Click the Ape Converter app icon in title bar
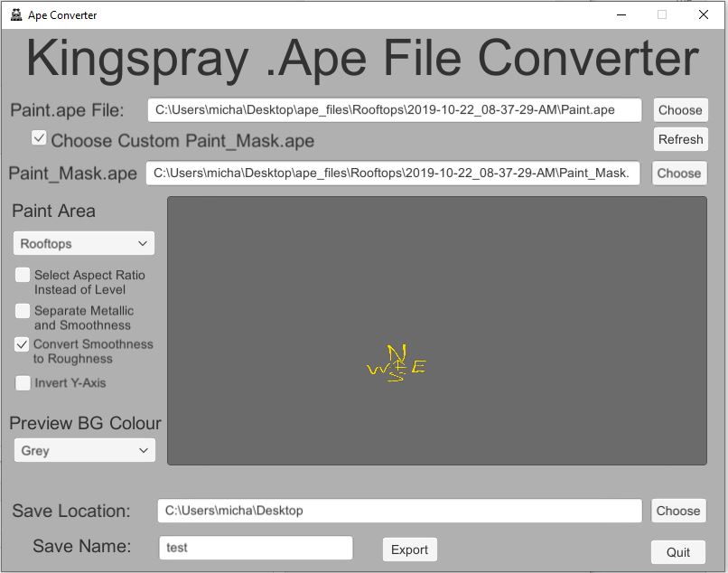 pyautogui.click(x=15, y=14)
